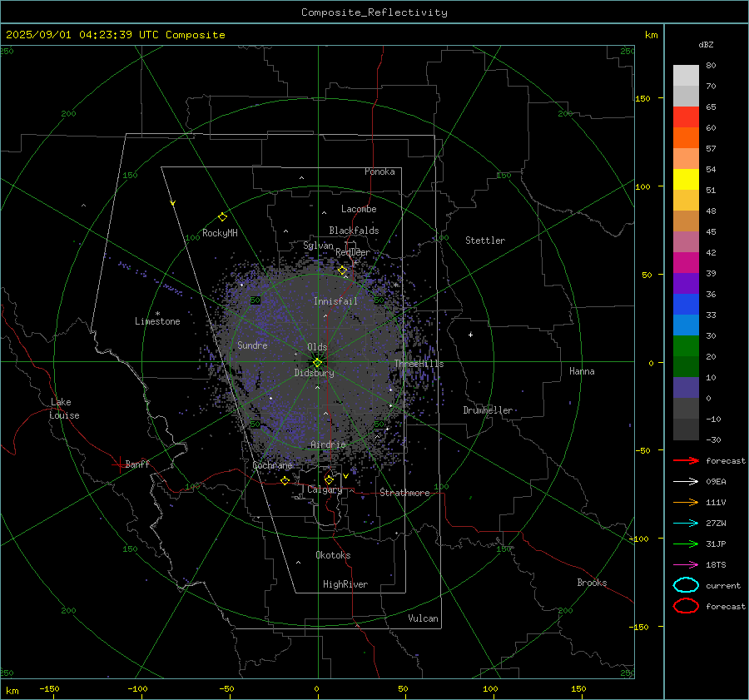749x700 pixels.
Task: Click the Calgary city label
Action: pyautogui.click(x=325, y=489)
